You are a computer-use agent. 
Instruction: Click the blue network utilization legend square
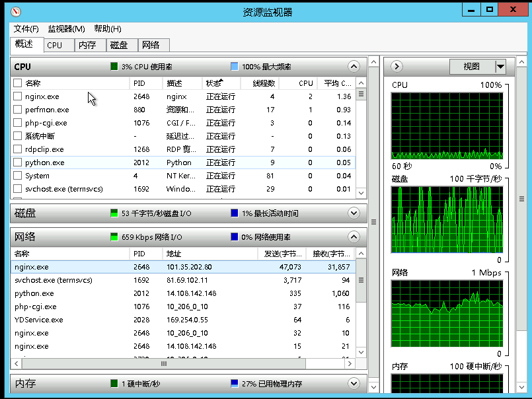click(234, 236)
